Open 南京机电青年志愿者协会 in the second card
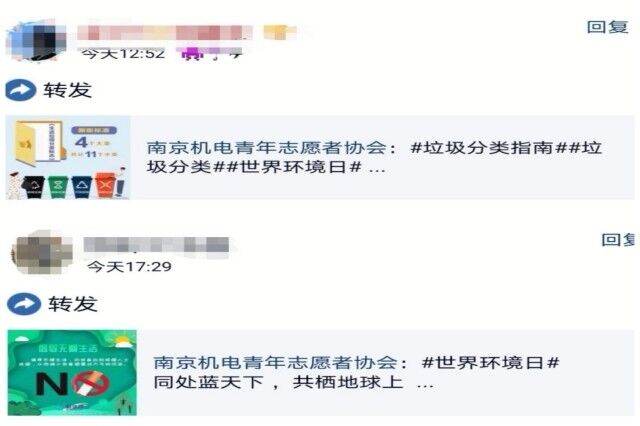 276,363
